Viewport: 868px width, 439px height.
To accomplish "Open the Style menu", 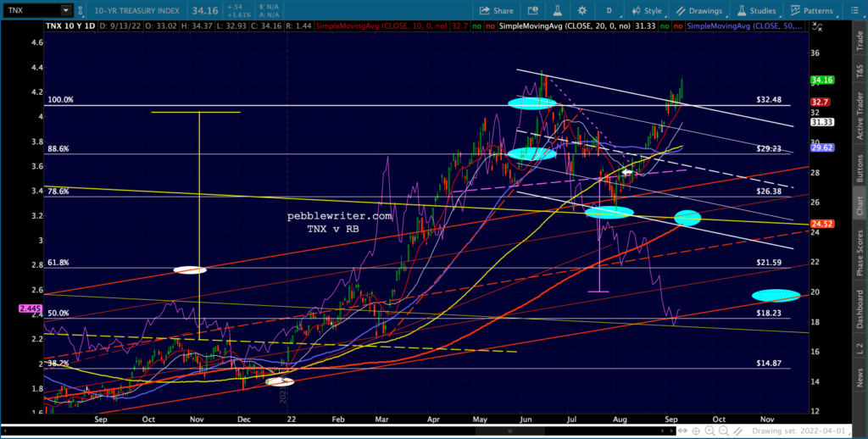I will click(647, 10).
